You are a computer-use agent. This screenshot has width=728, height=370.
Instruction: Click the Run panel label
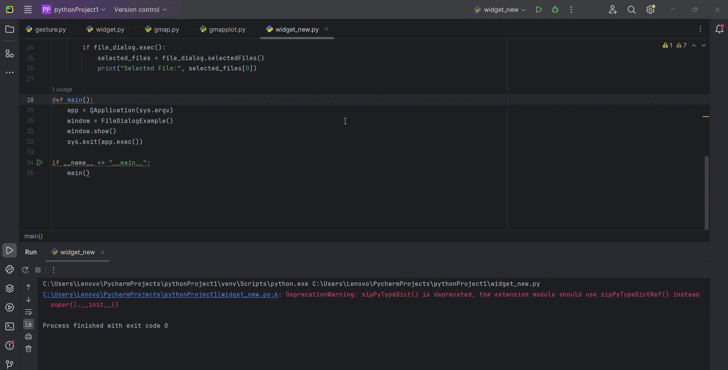pos(31,252)
